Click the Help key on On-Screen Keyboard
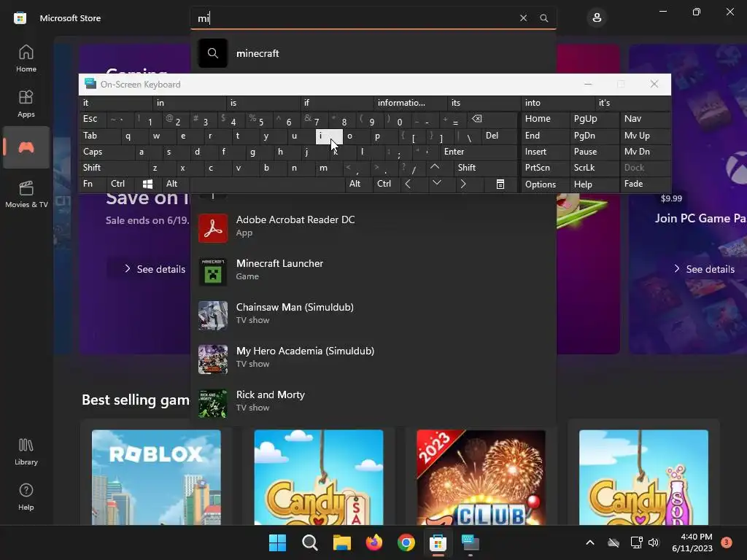 coord(594,184)
